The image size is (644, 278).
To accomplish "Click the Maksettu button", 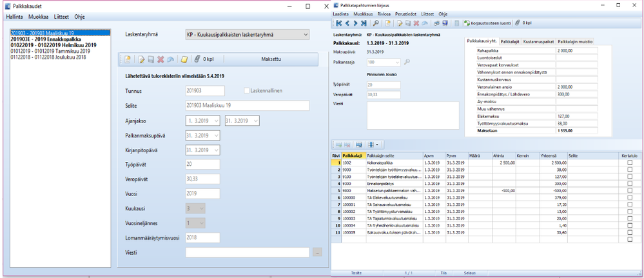I will [x=271, y=59].
